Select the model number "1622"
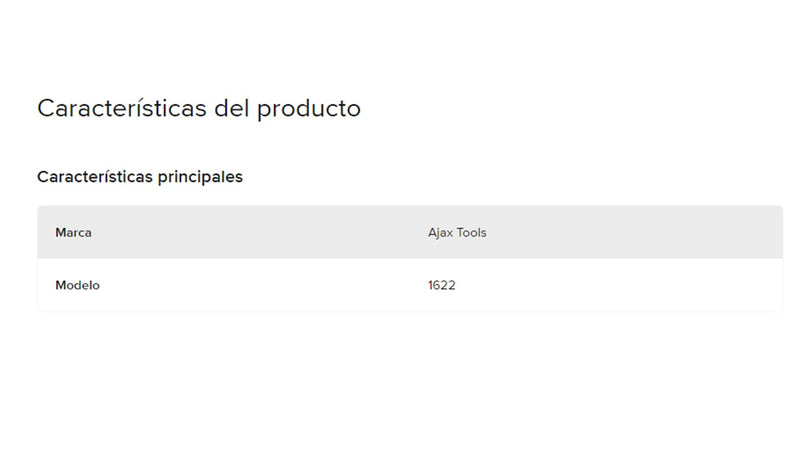The width and height of the screenshot is (800, 450). coord(441,285)
